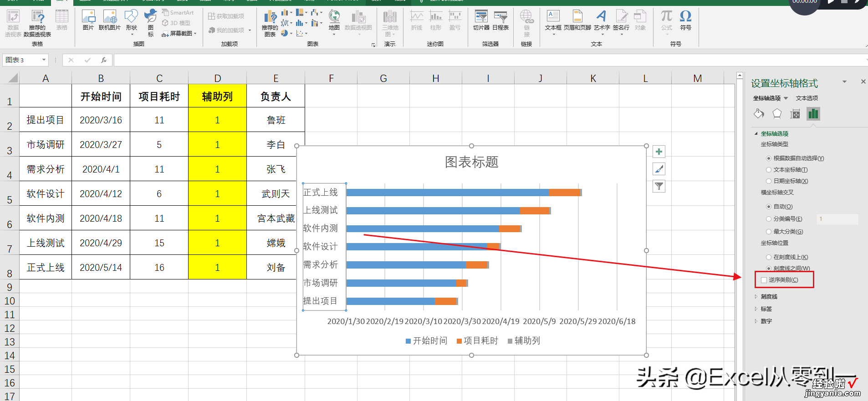Open Chart Styles brush button
The width and height of the screenshot is (868, 401).
pyautogui.click(x=659, y=169)
